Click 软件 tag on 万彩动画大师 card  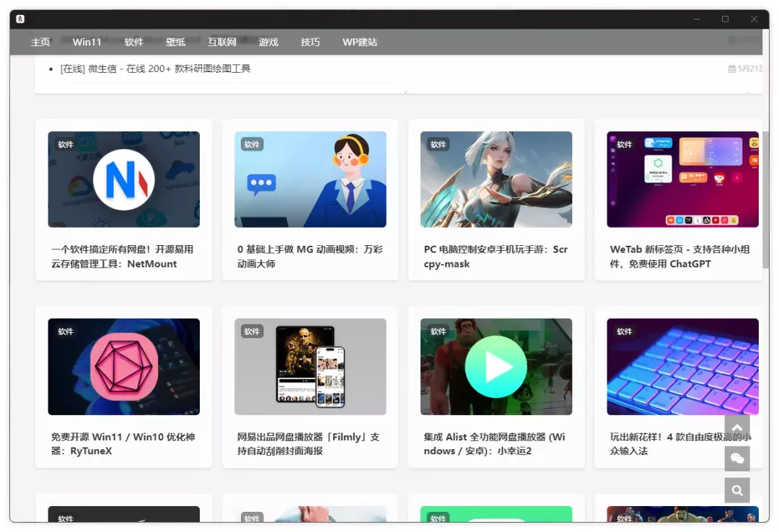click(x=252, y=144)
